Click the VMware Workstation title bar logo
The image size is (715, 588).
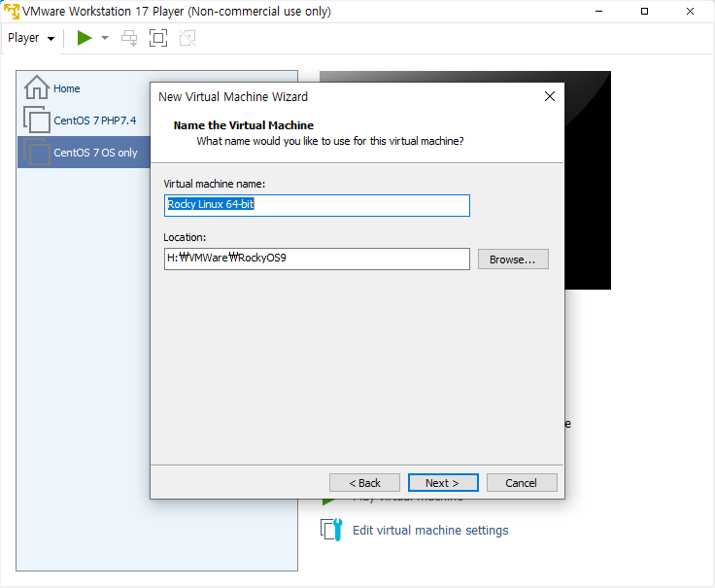click(12, 11)
